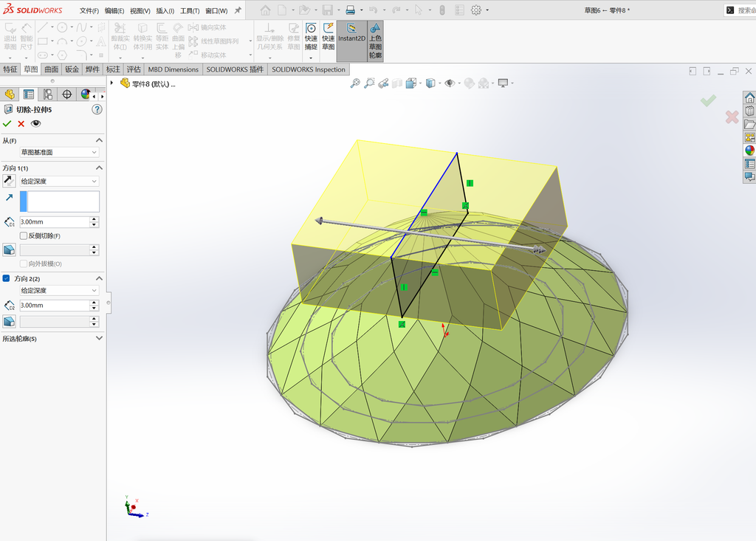Expand the 零件8 flyout tree arrow
756x541 pixels.
pyautogui.click(x=112, y=83)
